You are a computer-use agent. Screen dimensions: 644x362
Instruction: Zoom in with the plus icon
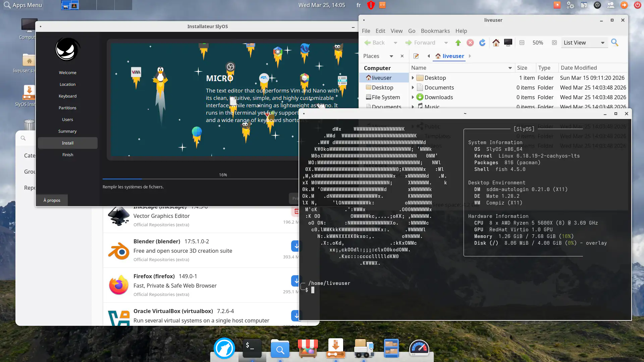tap(554, 43)
